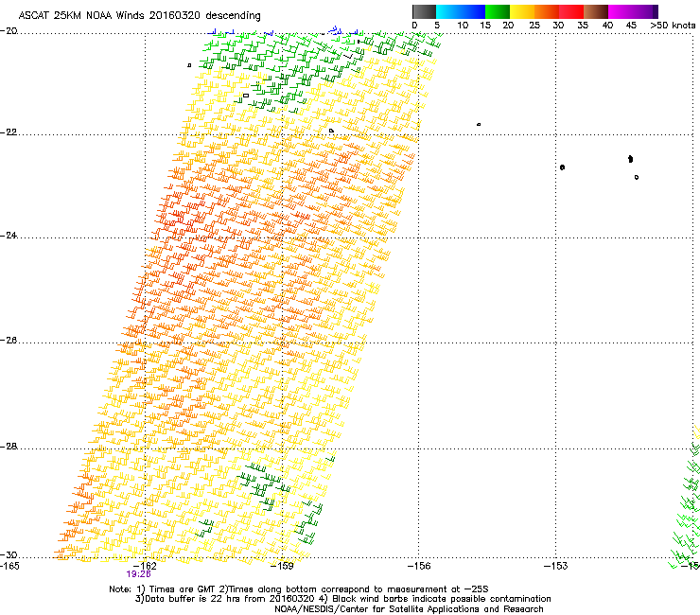700x615 pixels.
Task: Select the '-24' latitude axis label
Action: click(9, 236)
